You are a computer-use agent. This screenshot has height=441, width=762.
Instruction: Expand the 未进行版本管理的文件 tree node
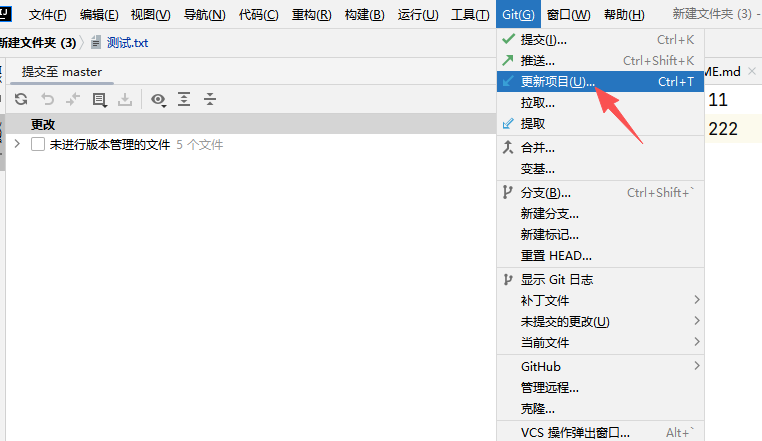17,144
